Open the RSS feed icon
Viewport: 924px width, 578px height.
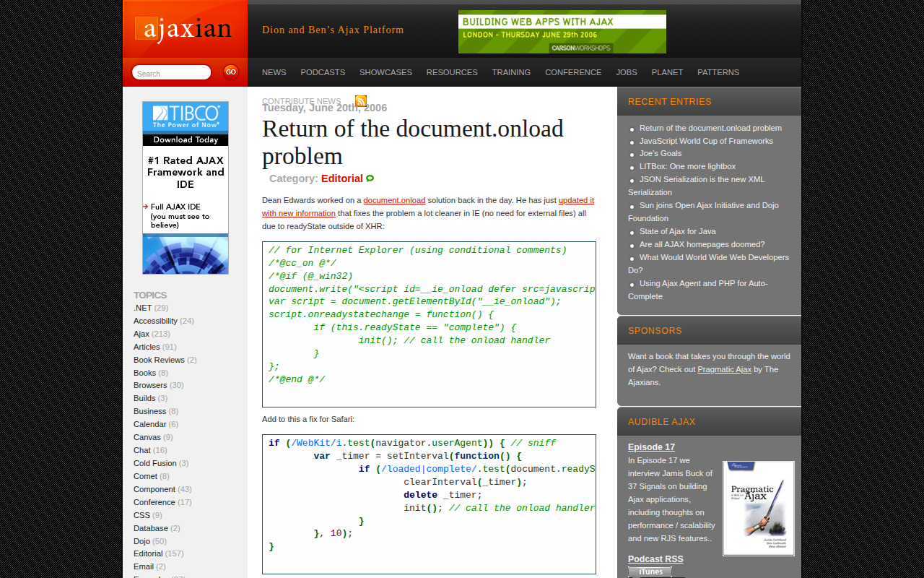(361, 101)
